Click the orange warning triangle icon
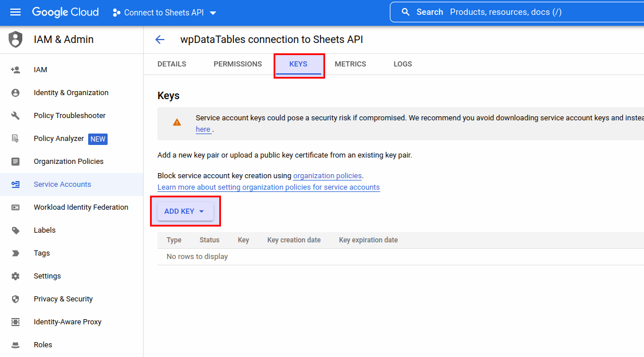The height and width of the screenshot is (357, 644). click(177, 122)
